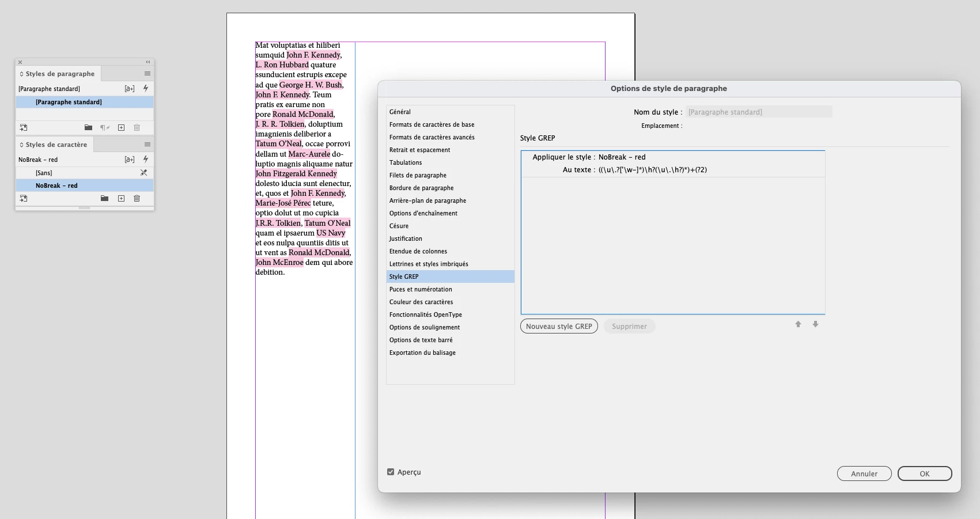Select [Sans] character style
The width and height of the screenshot is (980, 519).
[85, 173]
